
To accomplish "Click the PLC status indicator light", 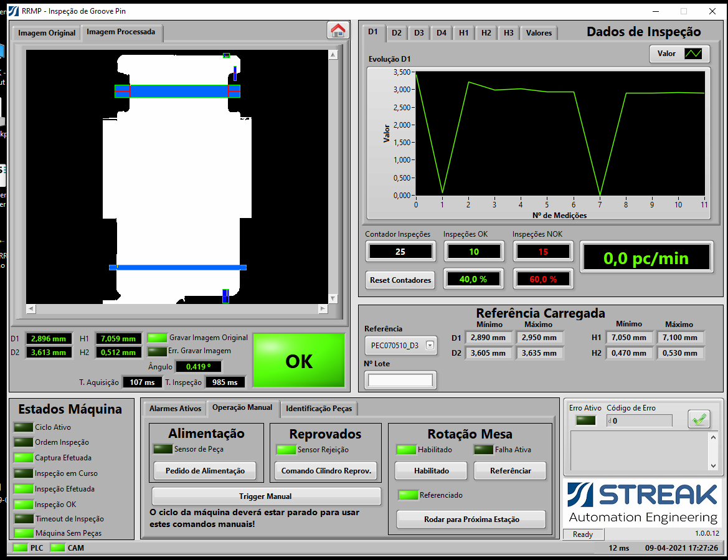I will [20, 548].
